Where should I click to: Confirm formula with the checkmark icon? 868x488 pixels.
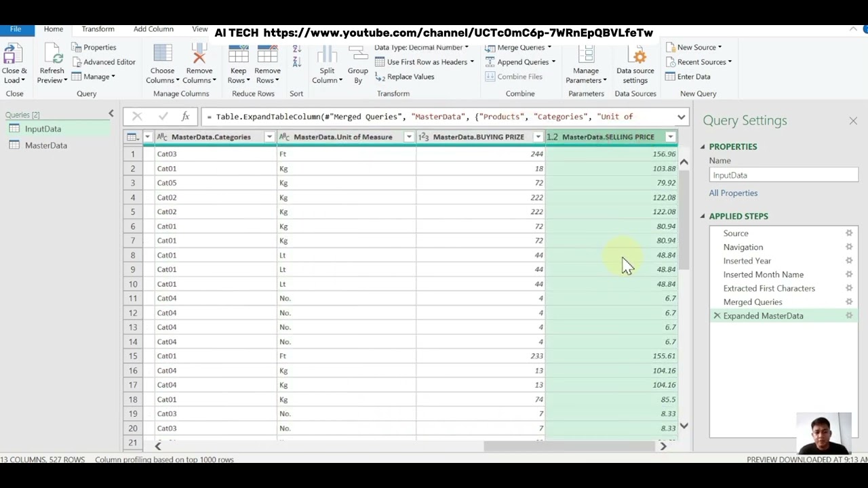pos(163,117)
